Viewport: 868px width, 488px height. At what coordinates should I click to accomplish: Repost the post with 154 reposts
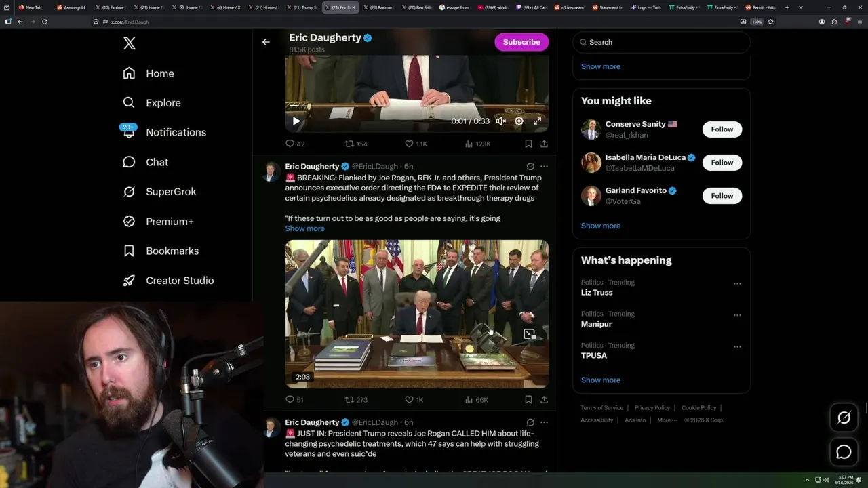(357, 144)
